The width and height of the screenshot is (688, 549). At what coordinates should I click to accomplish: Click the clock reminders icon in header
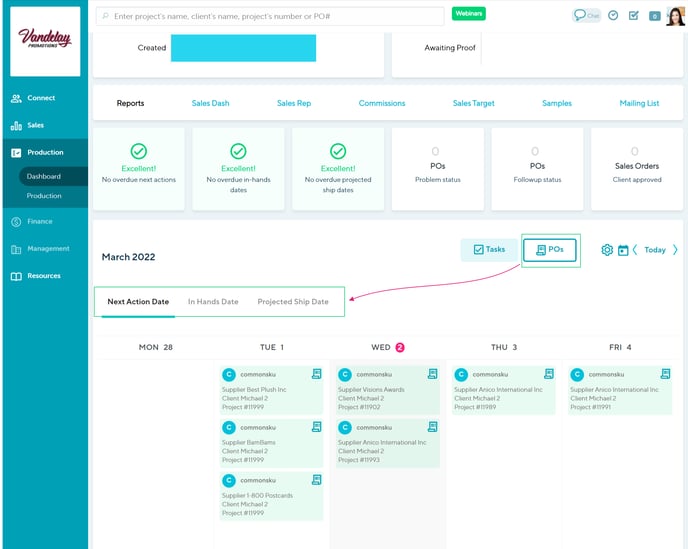[x=613, y=16]
